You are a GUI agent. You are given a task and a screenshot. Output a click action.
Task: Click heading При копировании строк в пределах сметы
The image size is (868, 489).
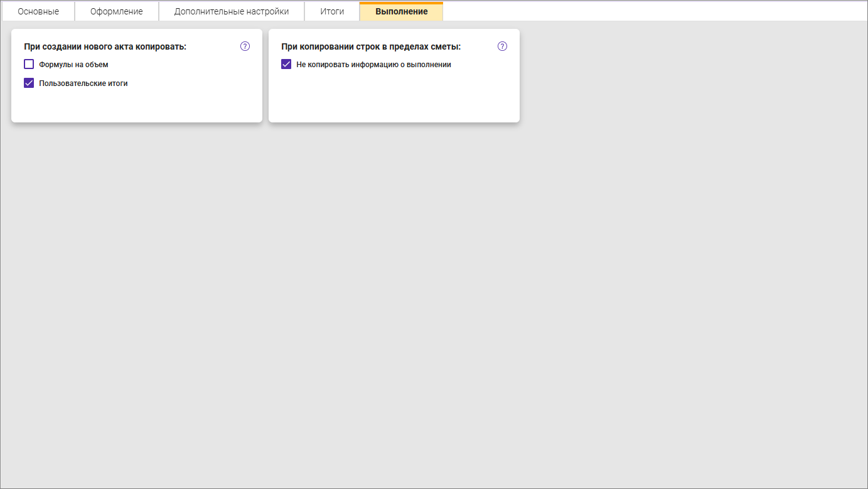370,46
